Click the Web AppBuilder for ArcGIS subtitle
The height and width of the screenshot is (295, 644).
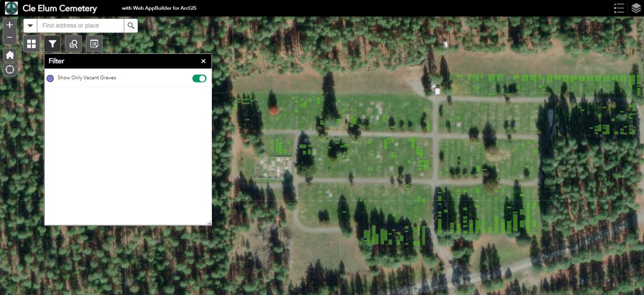[x=159, y=8]
